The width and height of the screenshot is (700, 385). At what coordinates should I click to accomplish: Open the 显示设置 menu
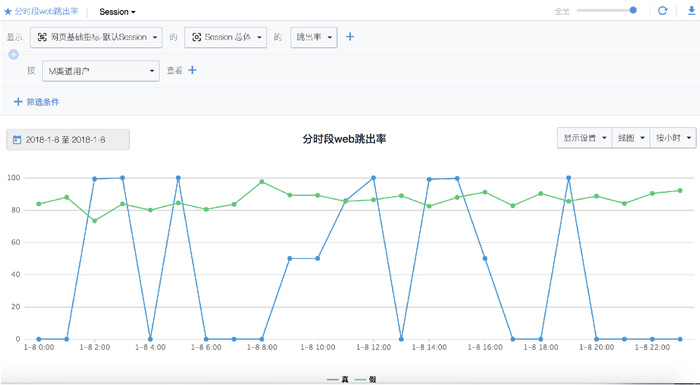coord(584,138)
